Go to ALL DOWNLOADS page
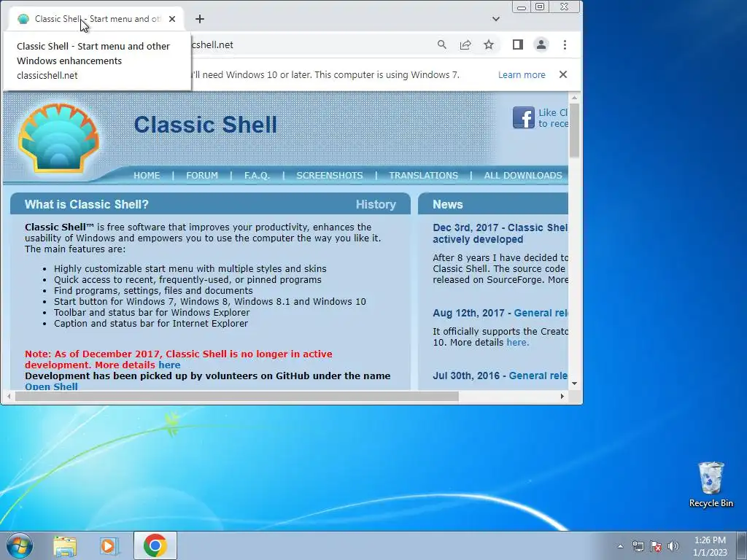 tap(523, 175)
